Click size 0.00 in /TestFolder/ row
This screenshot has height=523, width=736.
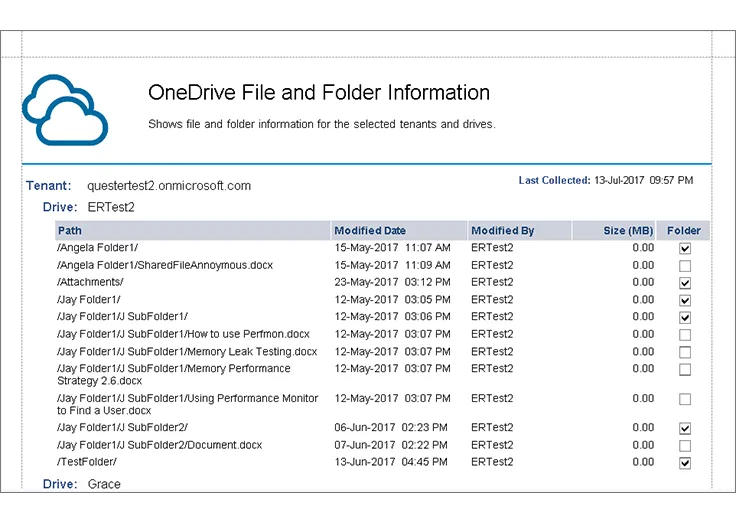coord(643,462)
